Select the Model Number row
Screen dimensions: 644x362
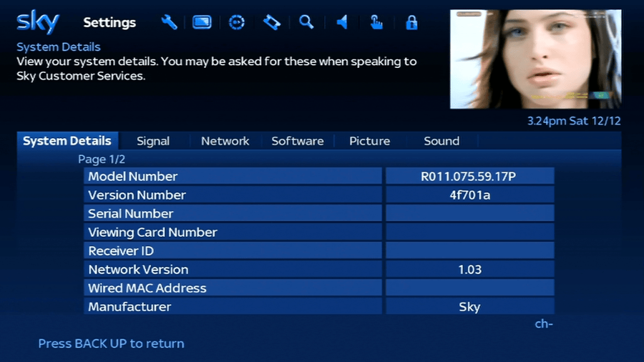click(x=233, y=176)
